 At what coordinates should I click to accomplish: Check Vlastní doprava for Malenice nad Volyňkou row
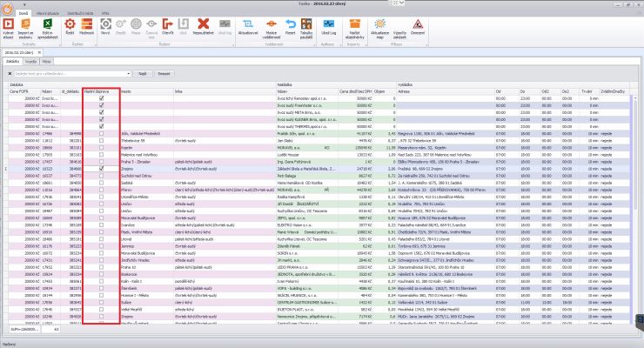point(102,155)
